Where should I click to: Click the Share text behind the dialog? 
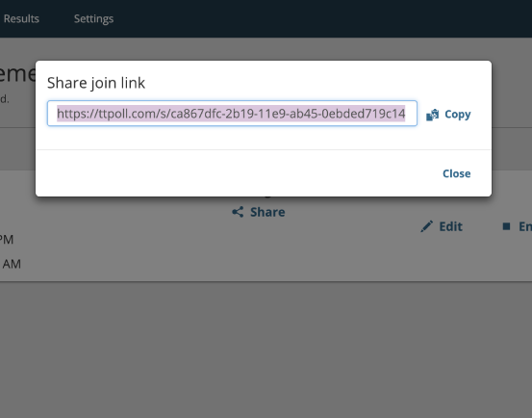(267, 212)
